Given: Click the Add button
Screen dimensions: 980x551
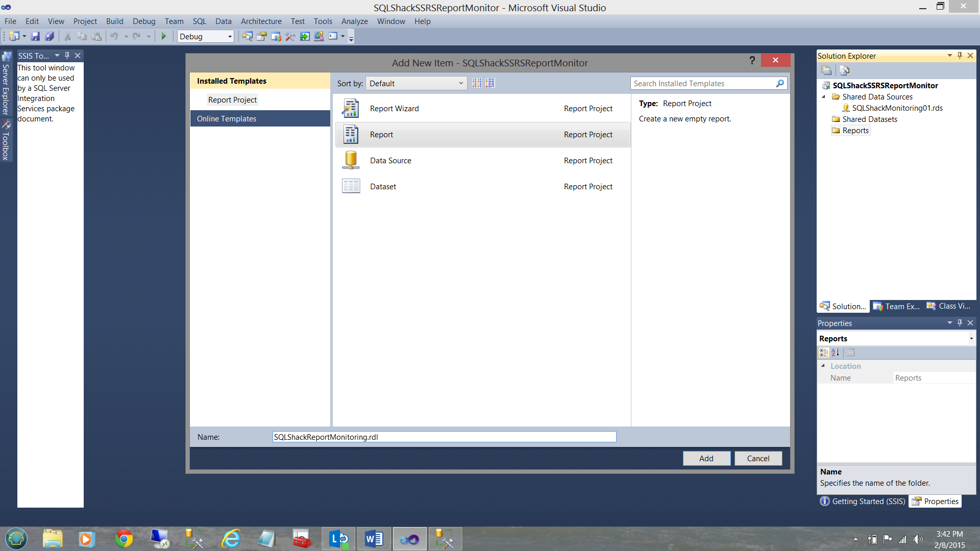Looking at the screenshot, I should tap(706, 459).
